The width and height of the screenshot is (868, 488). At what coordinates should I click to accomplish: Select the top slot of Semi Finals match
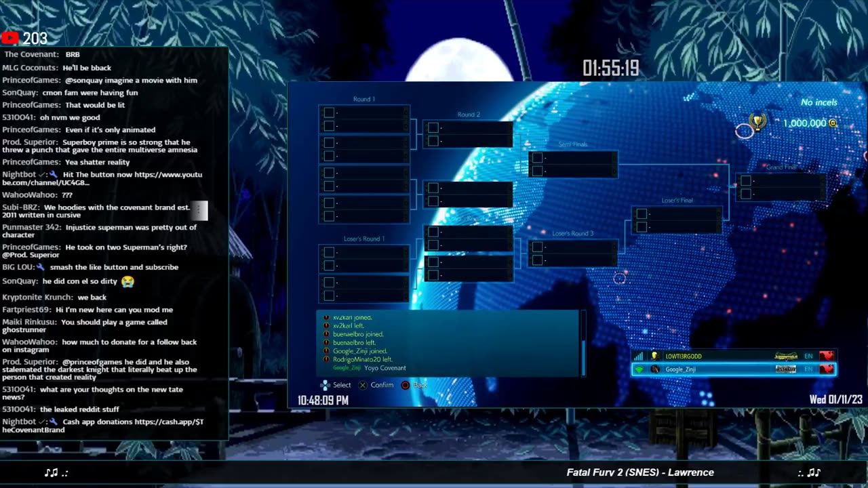(x=573, y=158)
